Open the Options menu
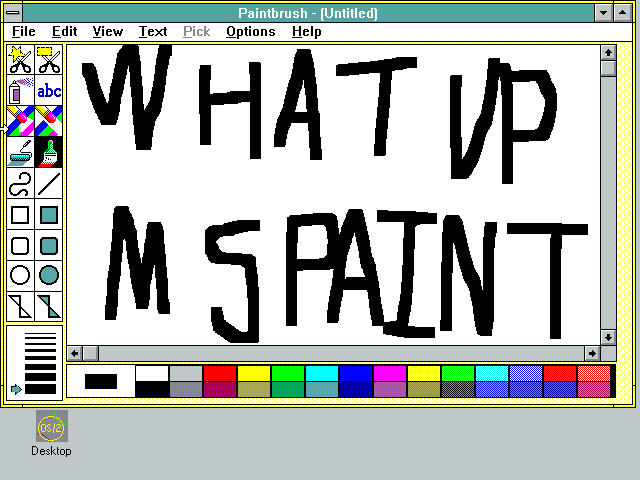The height and width of the screenshot is (480, 640). [x=251, y=31]
